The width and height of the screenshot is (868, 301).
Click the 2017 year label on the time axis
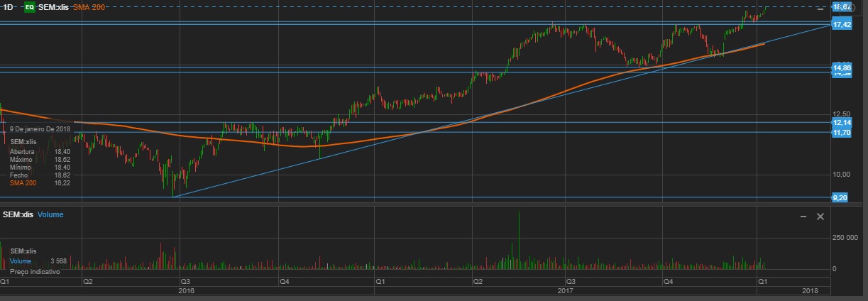pos(566,291)
